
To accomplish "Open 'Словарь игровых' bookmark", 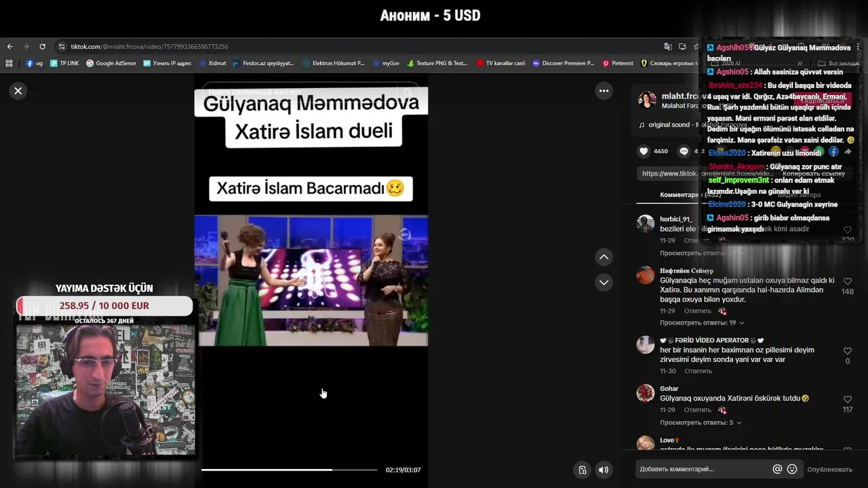I will coord(669,63).
